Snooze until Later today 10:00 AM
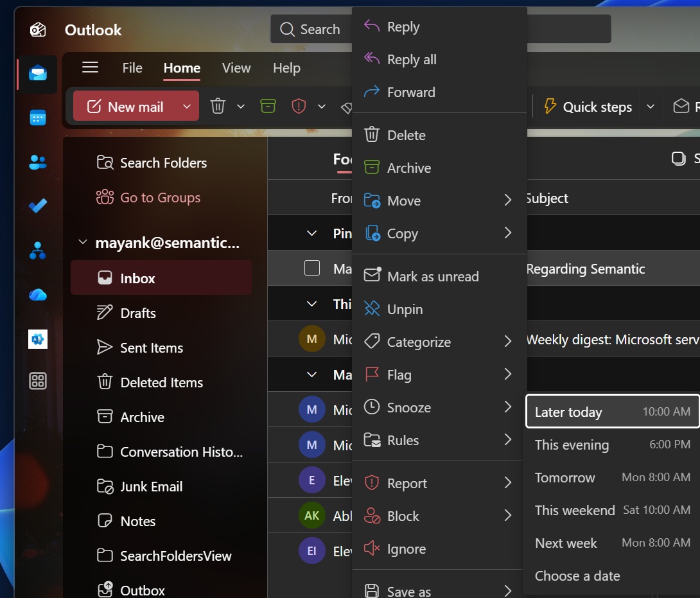The width and height of the screenshot is (700, 598). (x=613, y=411)
